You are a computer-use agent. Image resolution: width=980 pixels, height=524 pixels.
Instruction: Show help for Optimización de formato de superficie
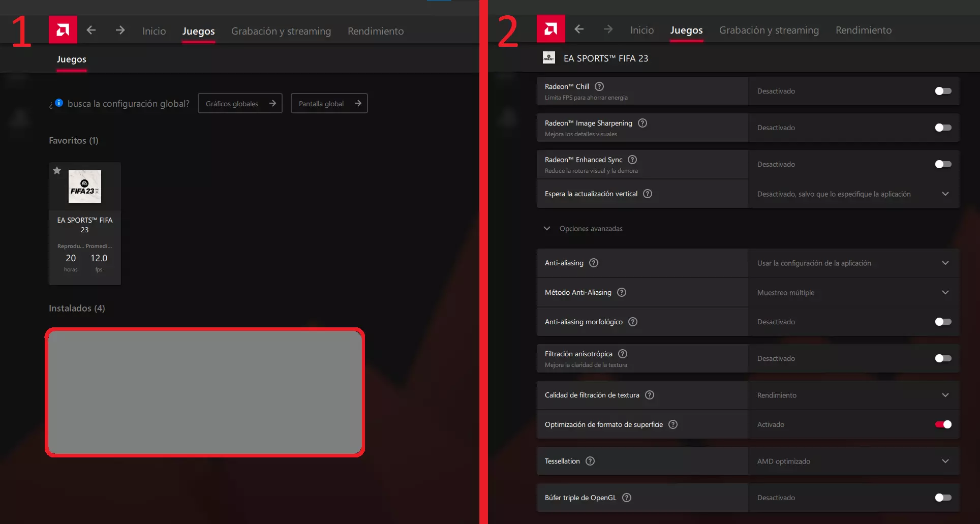(673, 424)
